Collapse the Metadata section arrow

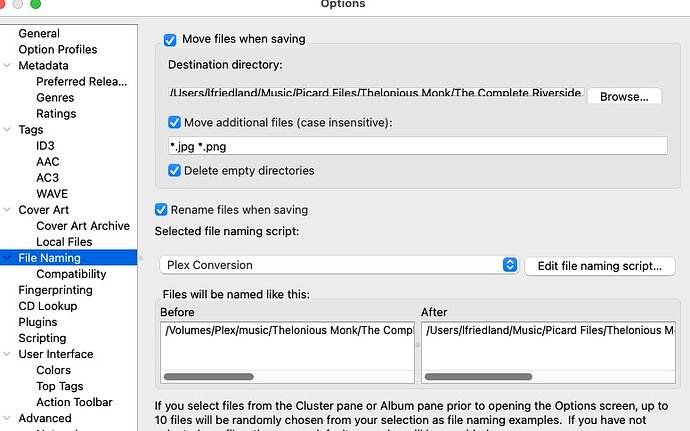9,66
